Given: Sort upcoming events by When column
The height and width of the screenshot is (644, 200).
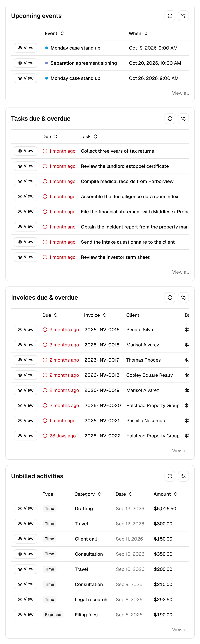Looking at the screenshot, I should [138, 34].
